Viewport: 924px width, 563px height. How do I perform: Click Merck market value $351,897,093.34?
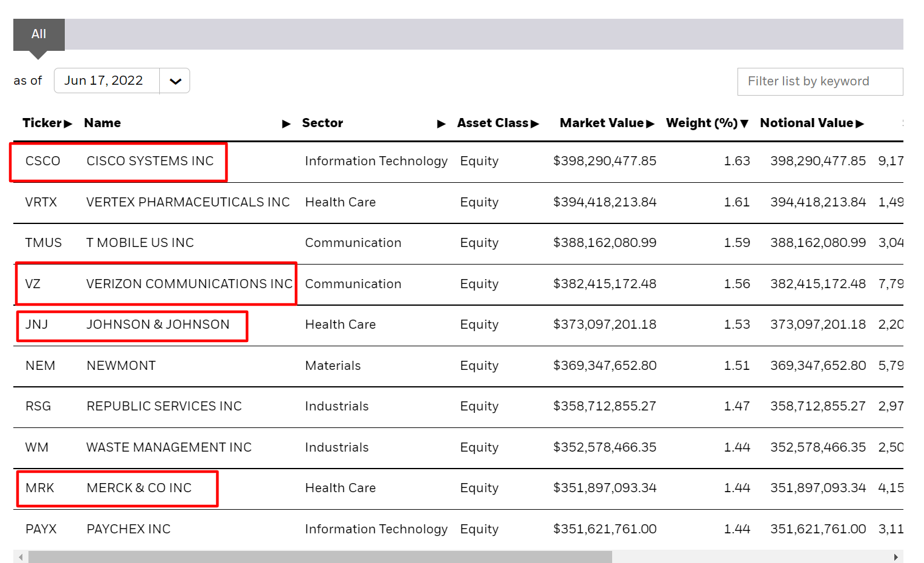pos(605,488)
